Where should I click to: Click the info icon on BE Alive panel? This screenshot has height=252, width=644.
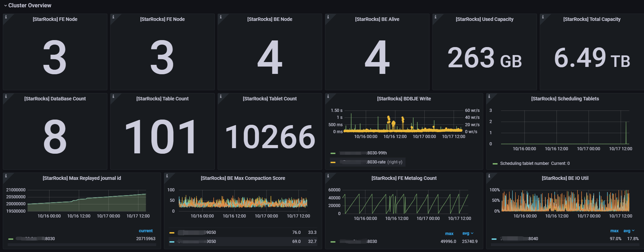point(328,17)
